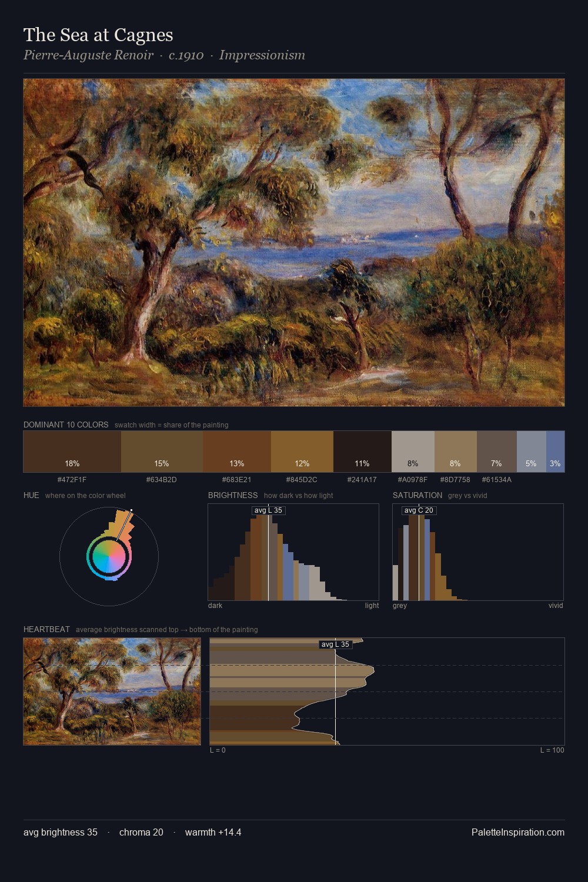
Task: Click the hue color wheel
Action: 109,556
